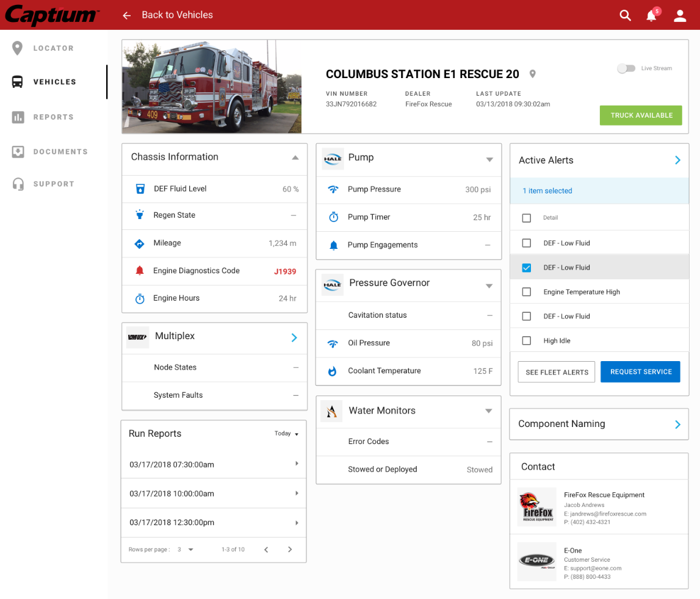Open the Locator menu item
The width and height of the screenshot is (700, 599).
(54, 48)
